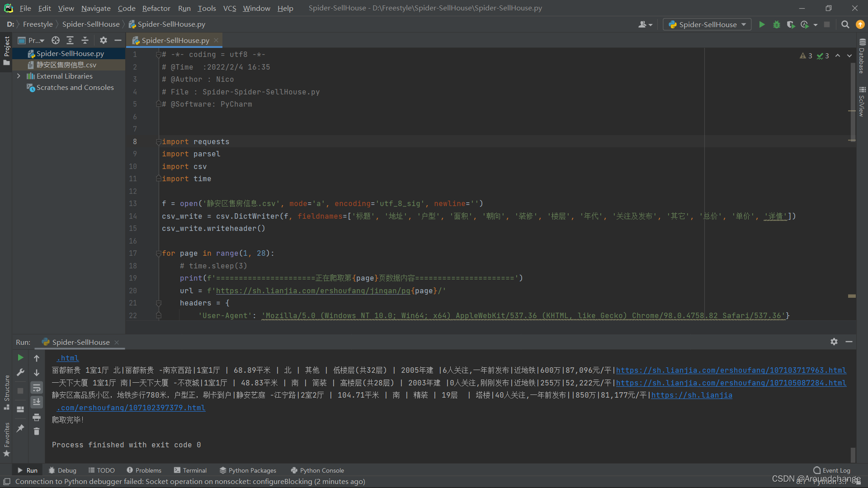Open Spider-SellHouse run configuration dropdown

[x=707, y=24]
